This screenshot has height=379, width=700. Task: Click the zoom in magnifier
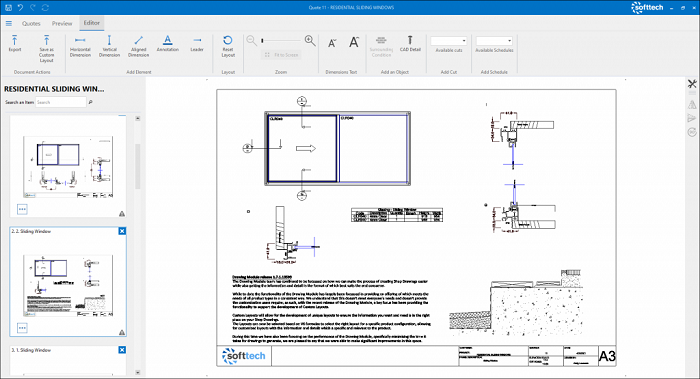coord(310,41)
